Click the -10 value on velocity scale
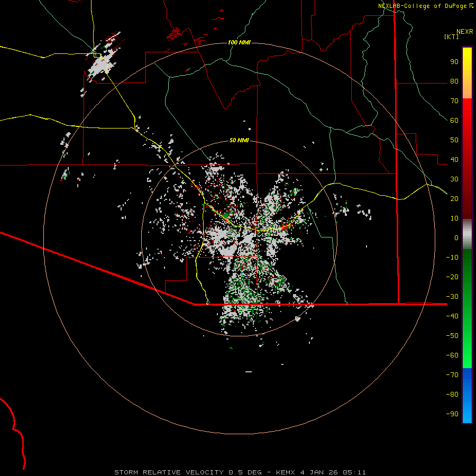 click(x=452, y=258)
